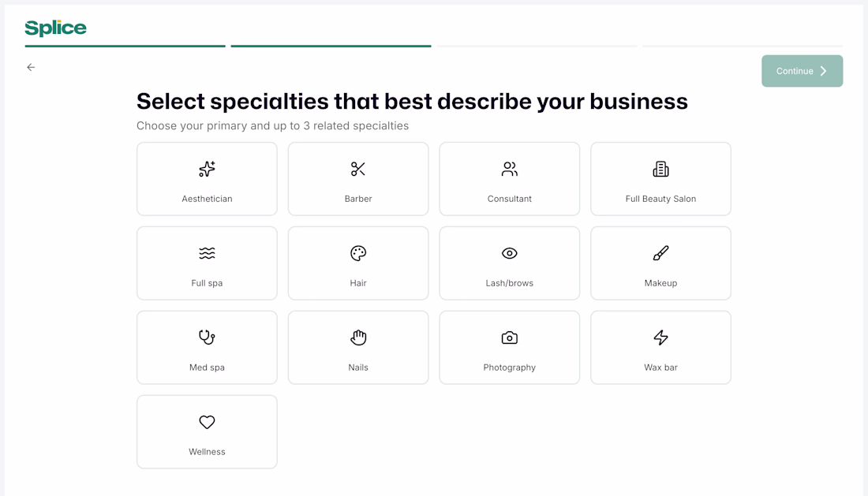Click the Nails hand icon
Viewport: 868px width, 496px height.
point(358,338)
